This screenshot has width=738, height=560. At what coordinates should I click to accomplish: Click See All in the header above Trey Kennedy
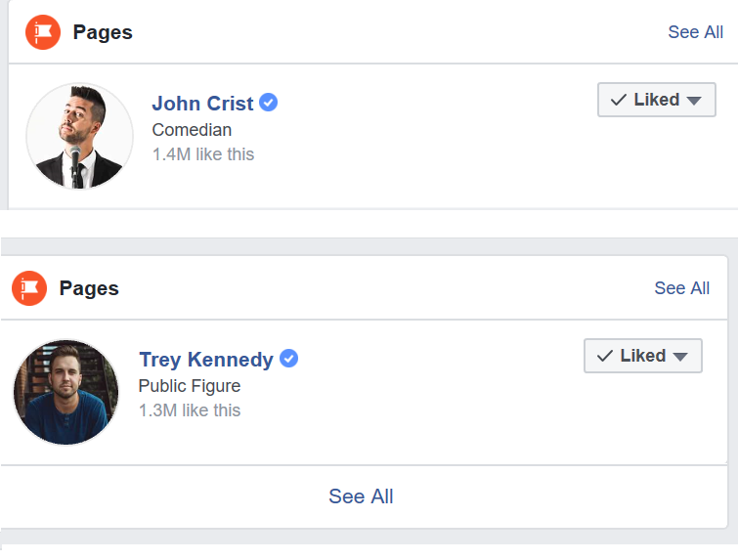(x=681, y=288)
